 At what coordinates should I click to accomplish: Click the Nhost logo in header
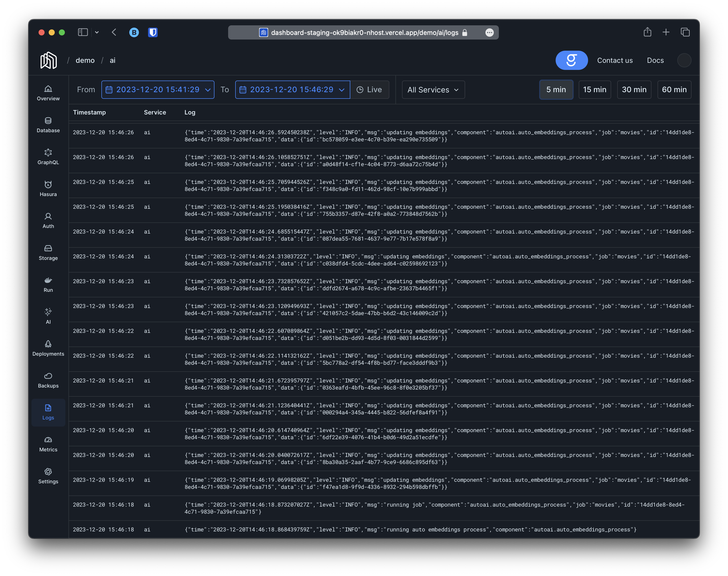[x=49, y=60]
